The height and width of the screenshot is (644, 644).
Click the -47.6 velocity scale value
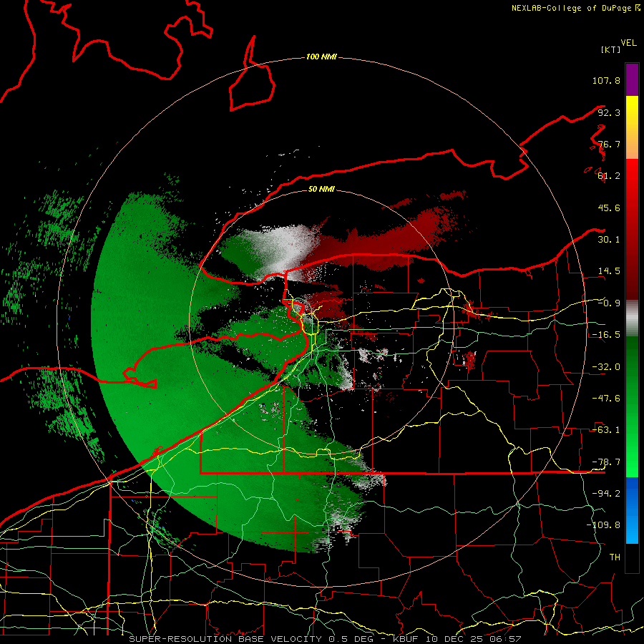[606, 399]
